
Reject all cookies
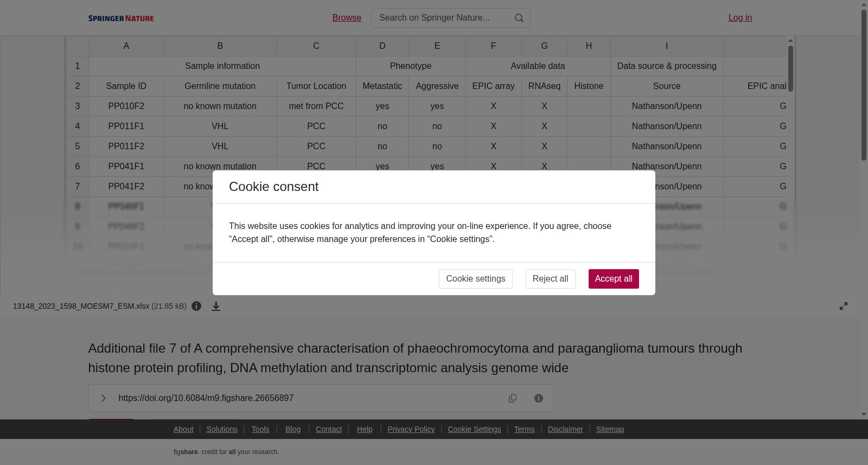[x=550, y=279]
